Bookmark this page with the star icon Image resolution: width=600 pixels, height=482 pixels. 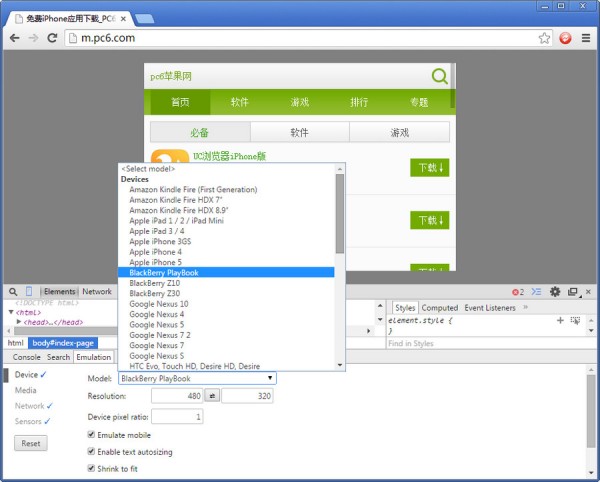pos(544,38)
